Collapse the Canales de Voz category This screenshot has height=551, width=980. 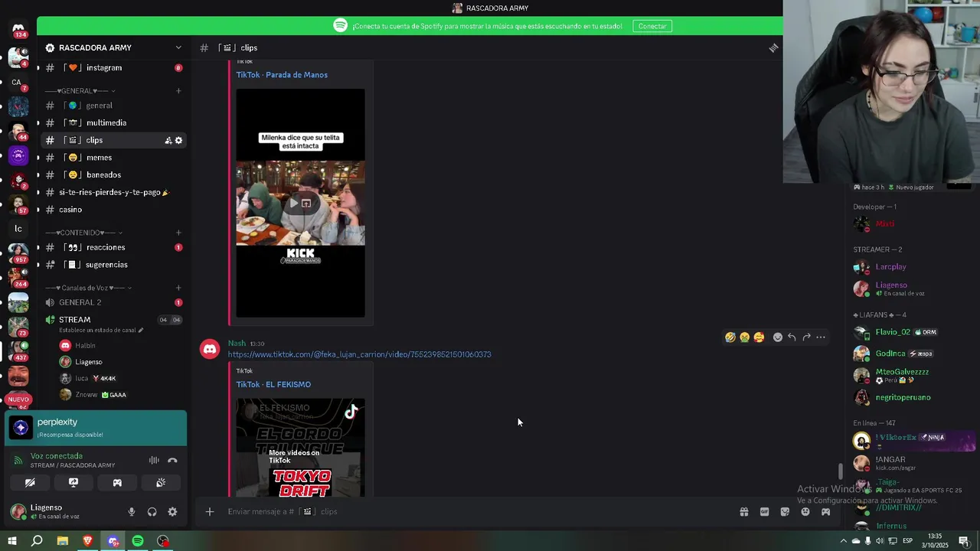tap(89, 289)
